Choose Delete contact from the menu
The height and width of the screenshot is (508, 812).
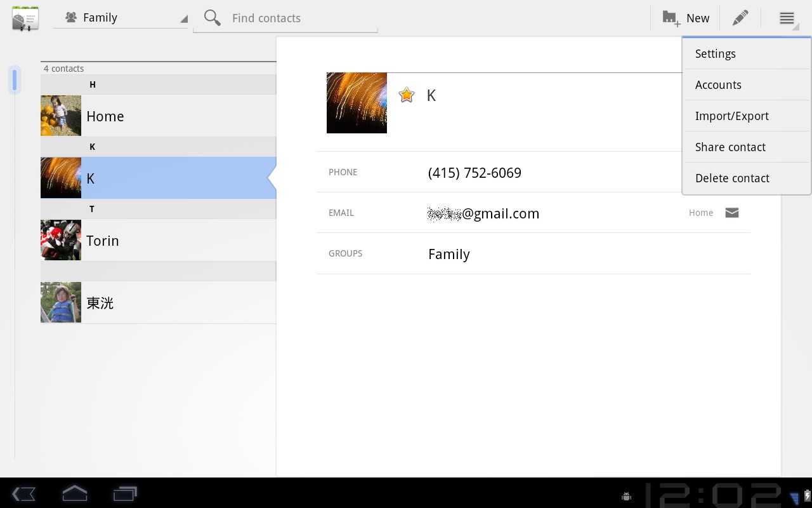[x=732, y=178]
